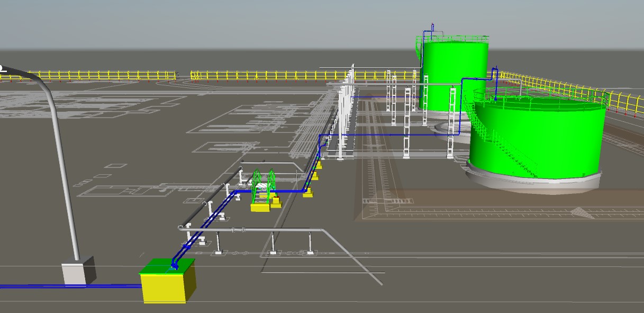Select yellow base under the green frame

tap(260, 207)
